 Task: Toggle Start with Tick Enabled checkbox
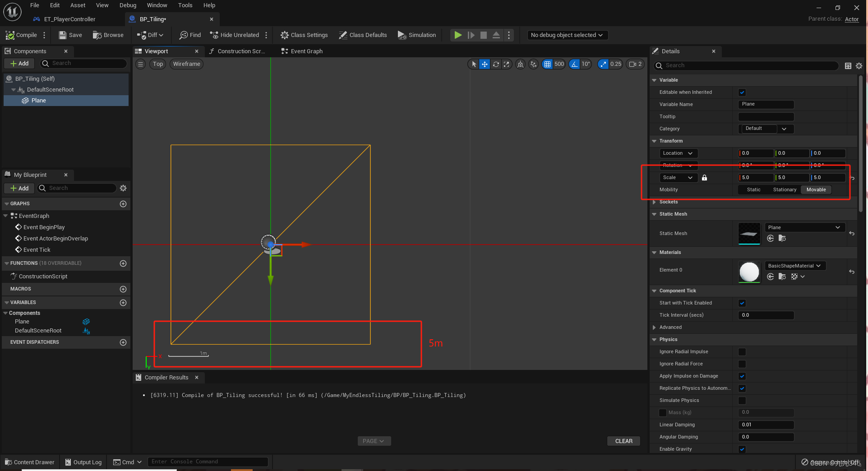tap(742, 303)
